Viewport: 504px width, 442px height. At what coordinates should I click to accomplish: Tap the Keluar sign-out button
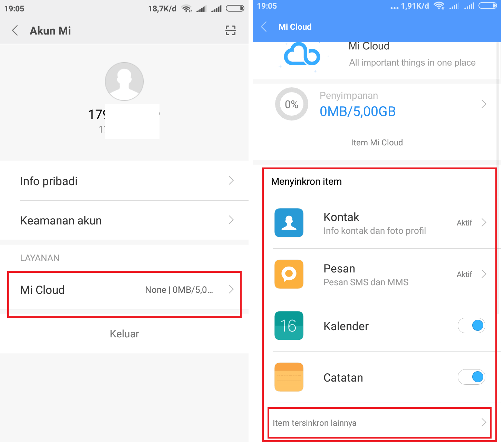pos(124,334)
